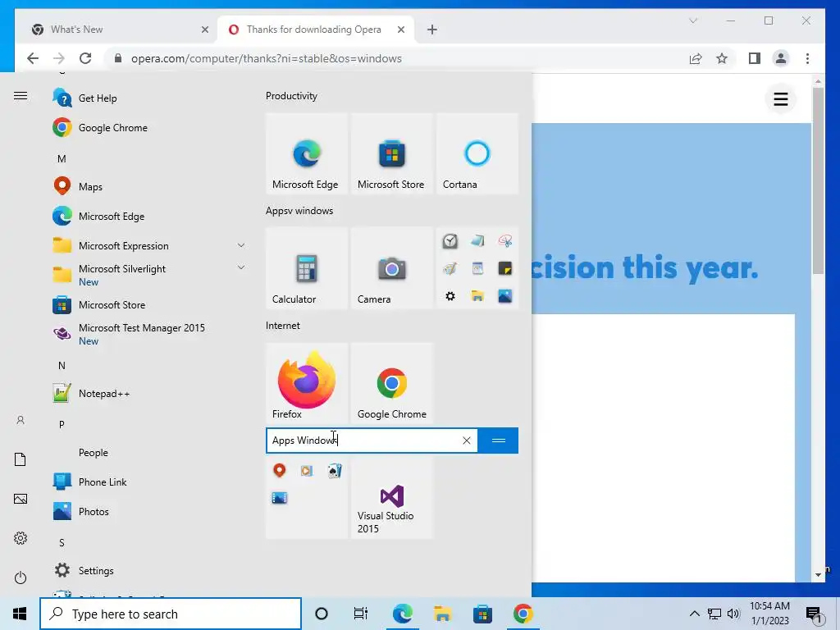Screen dimensions: 840x630
Task: Open Pictures from the Start rail
Action: click(x=21, y=499)
